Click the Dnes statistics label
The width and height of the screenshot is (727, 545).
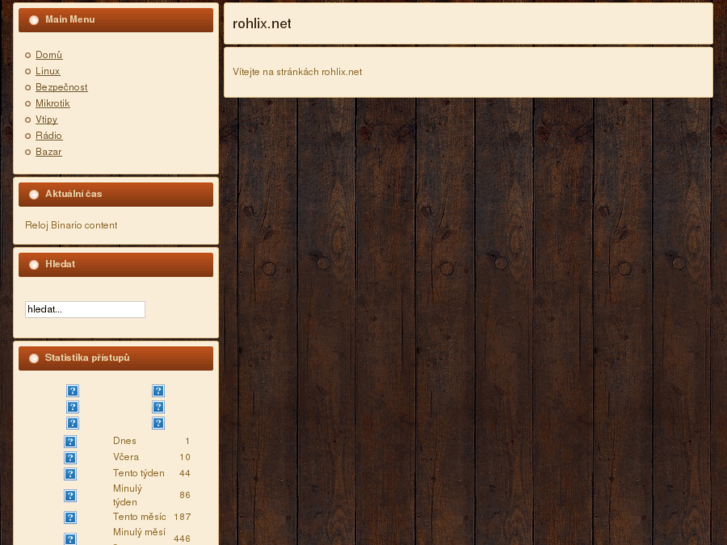pos(125,441)
